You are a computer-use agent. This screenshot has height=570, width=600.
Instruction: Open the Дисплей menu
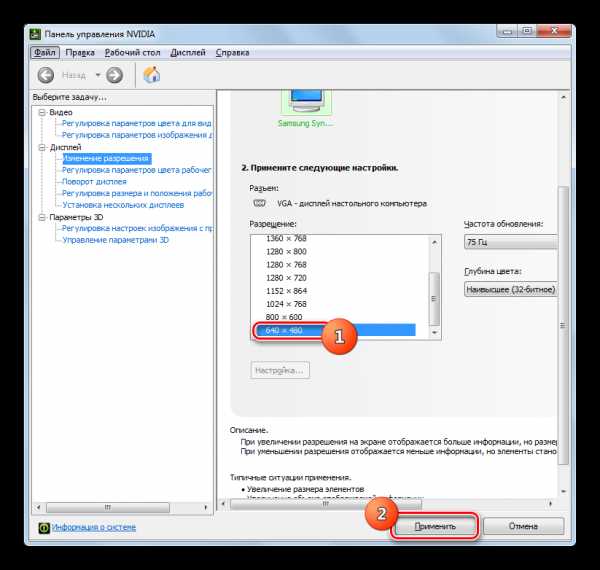[188, 52]
